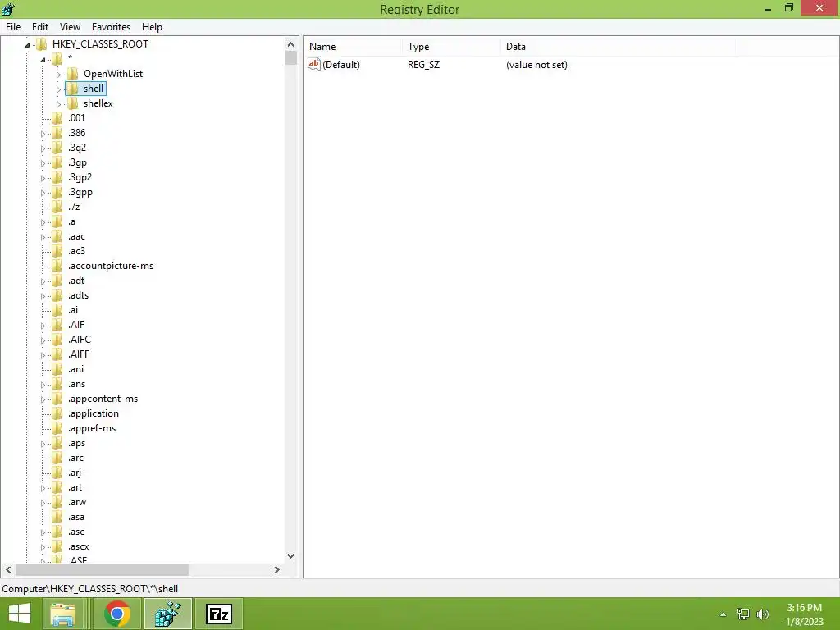The height and width of the screenshot is (630, 840).
Task: Select the .adts key
Action: point(78,295)
